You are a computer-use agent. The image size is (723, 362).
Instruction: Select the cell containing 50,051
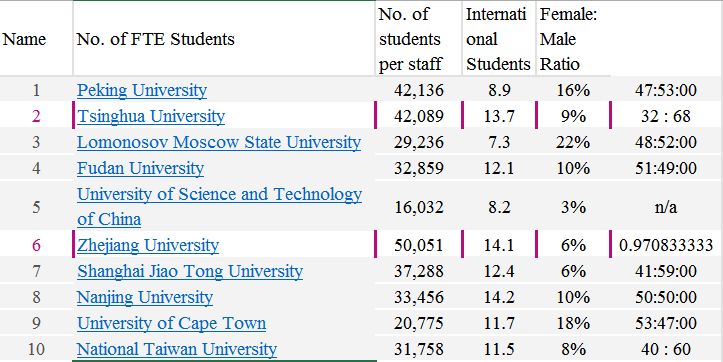[x=419, y=244]
